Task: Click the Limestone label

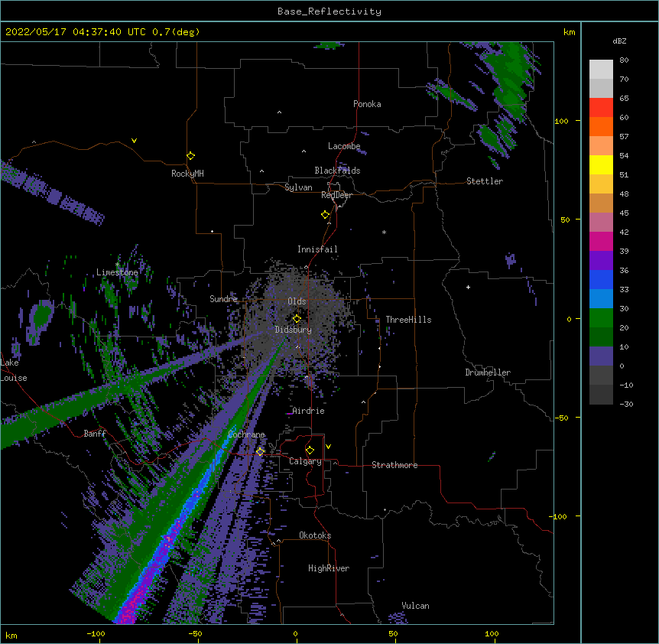Action: [117, 272]
